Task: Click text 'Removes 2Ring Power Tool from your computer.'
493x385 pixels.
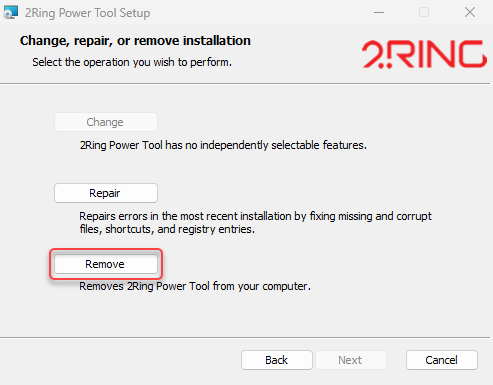Action: coord(195,286)
